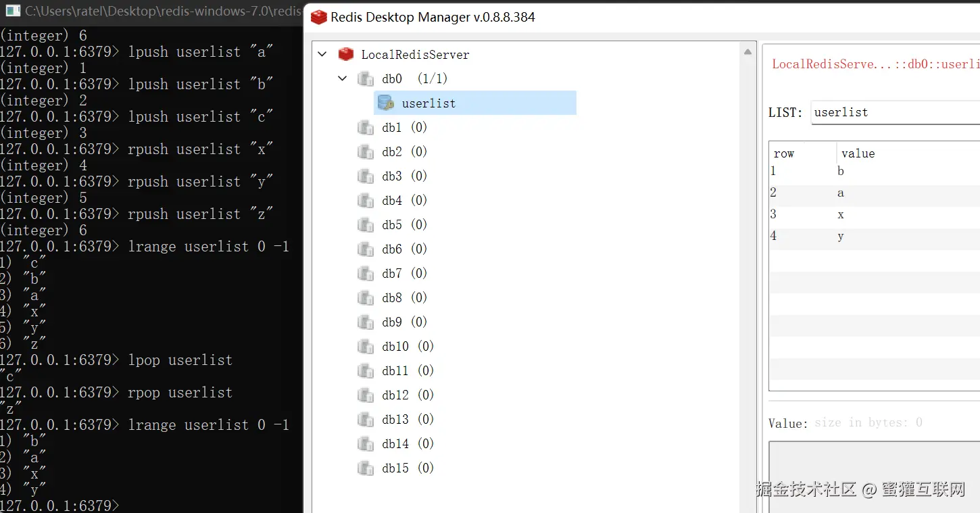Select the db0 (1/1) label

(415, 79)
